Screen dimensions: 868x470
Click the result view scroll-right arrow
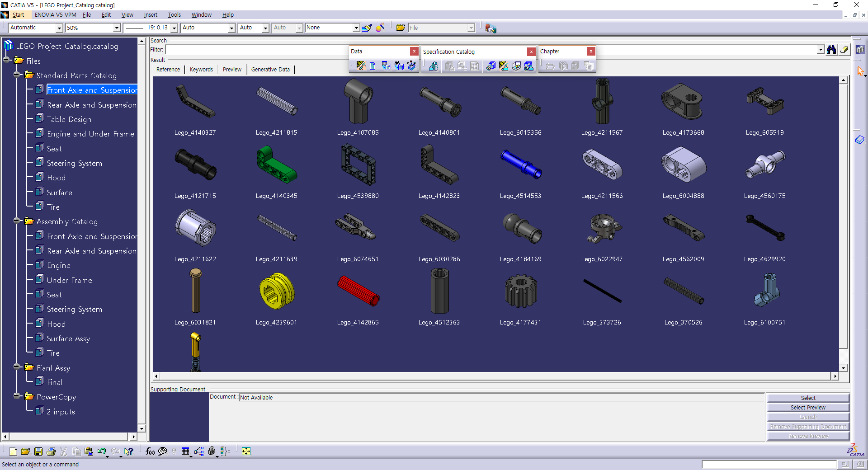[x=835, y=376]
